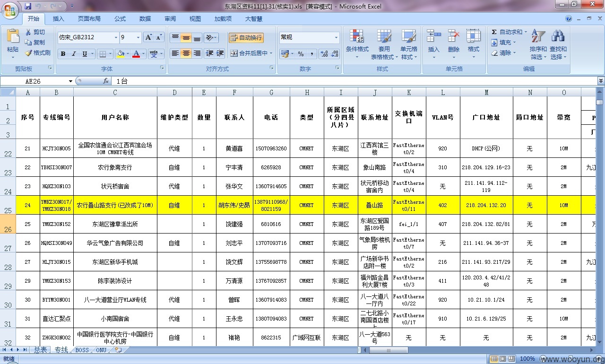Open Sort and Filter (排序和筛选)

(538, 44)
